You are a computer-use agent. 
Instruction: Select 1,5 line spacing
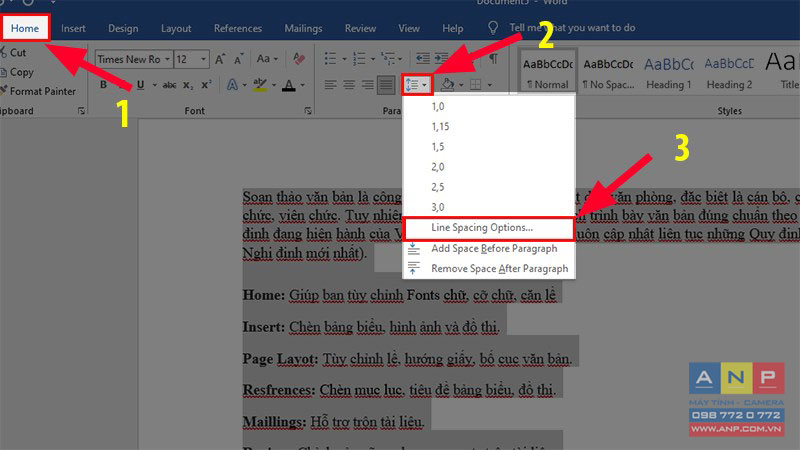(489, 147)
